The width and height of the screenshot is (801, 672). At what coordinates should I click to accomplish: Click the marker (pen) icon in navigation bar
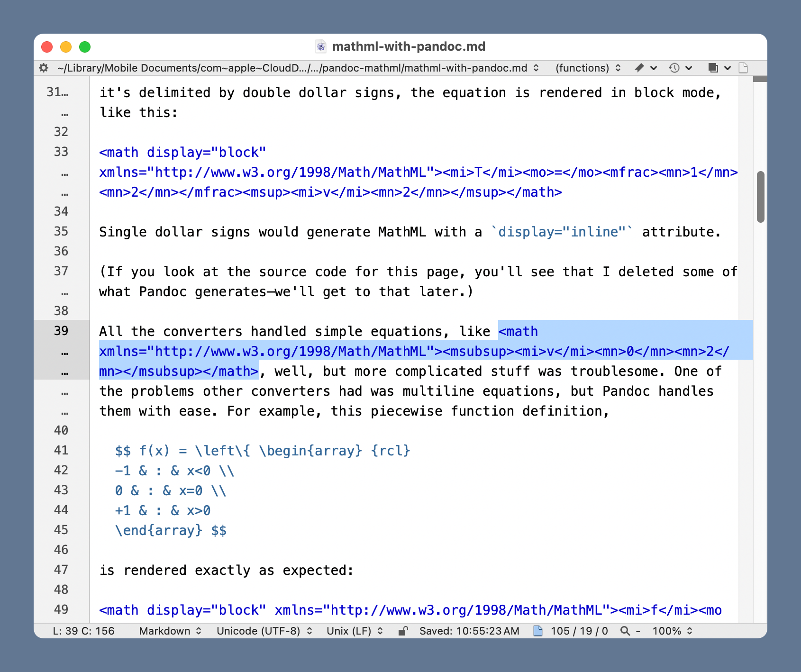pos(639,68)
